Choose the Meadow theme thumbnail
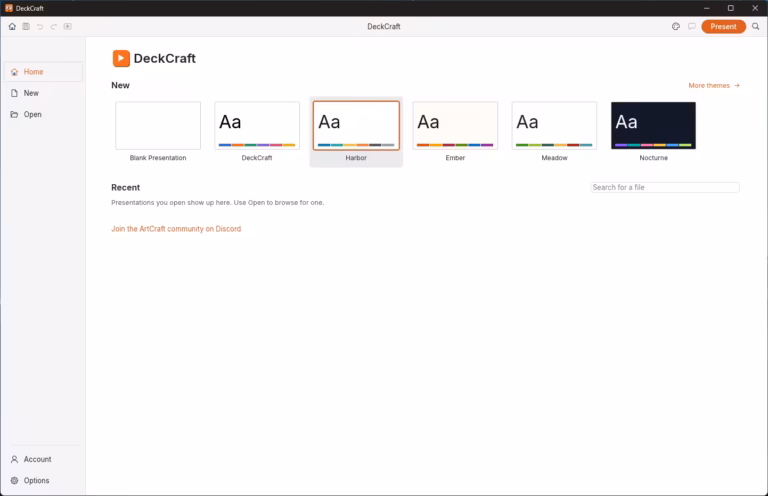 coord(554,125)
